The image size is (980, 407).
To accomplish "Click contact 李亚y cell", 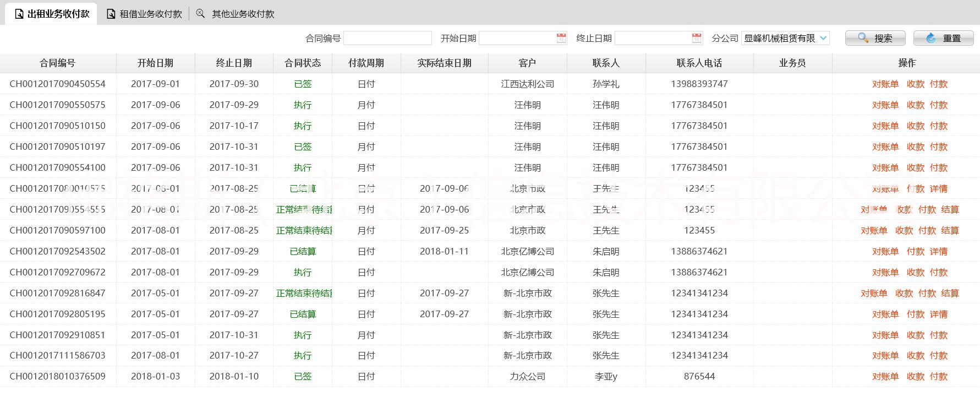I will pyautogui.click(x=606, y=376).
